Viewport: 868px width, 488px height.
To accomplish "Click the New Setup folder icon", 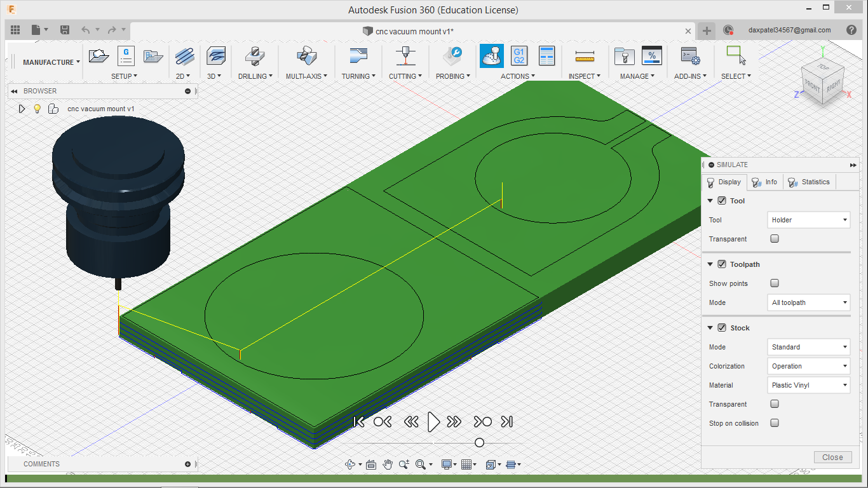I will click(x=99, y=56).
